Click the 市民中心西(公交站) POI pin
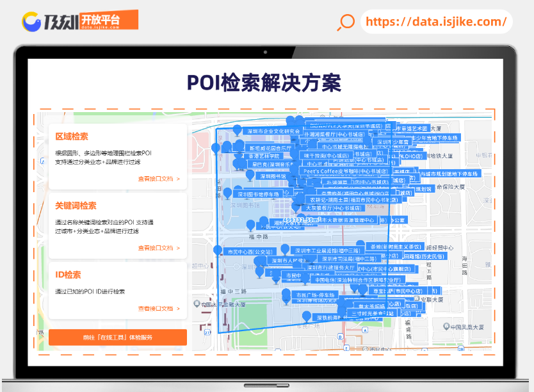Image resolution: width=534 pixels, height=392 pixels. (250, 250)
